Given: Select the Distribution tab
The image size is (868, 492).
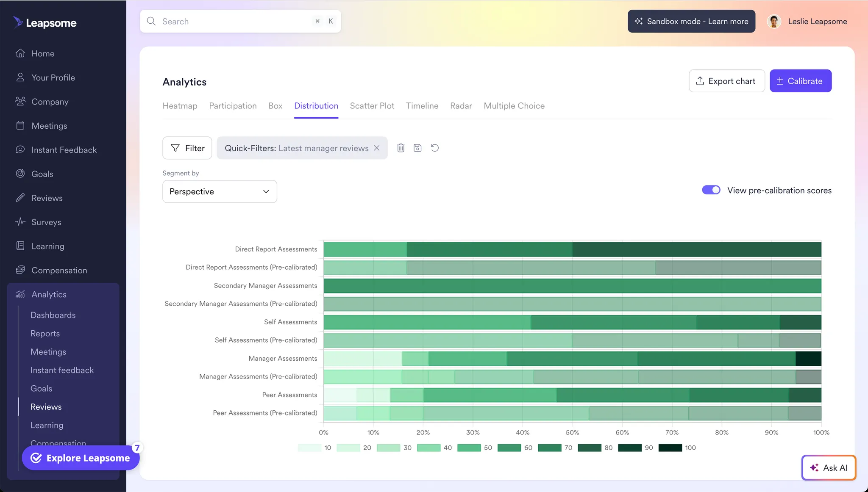Looking at the screenshot, I should 316,106.
